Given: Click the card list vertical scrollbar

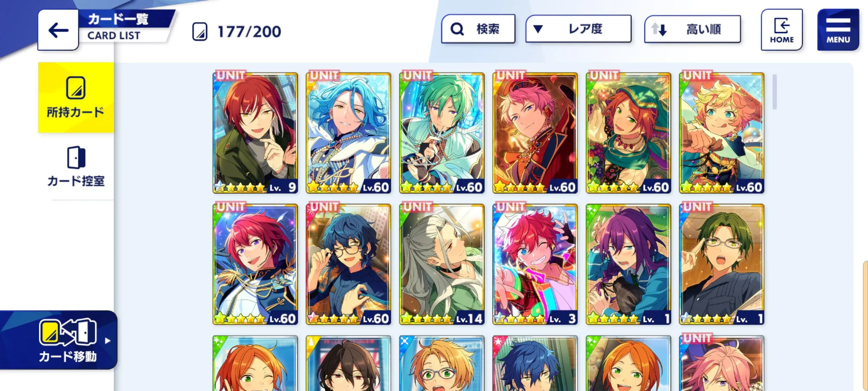Looking at the screenshot, I should pos(774,92).
